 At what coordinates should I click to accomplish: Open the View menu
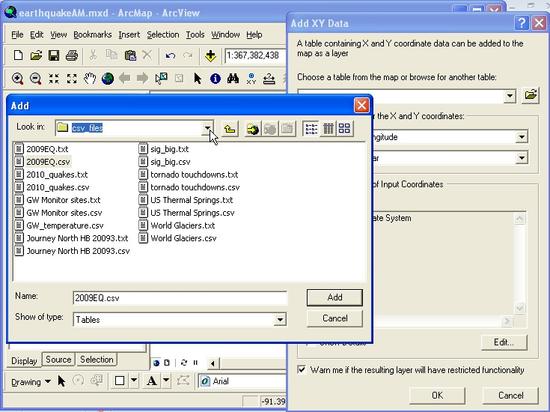click(x=58, y=35)
